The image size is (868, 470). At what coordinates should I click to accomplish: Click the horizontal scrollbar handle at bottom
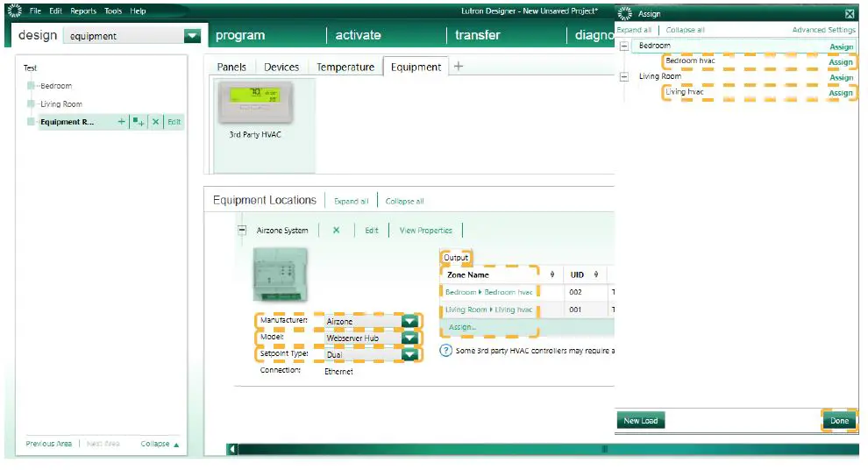(x=605, y=449)
